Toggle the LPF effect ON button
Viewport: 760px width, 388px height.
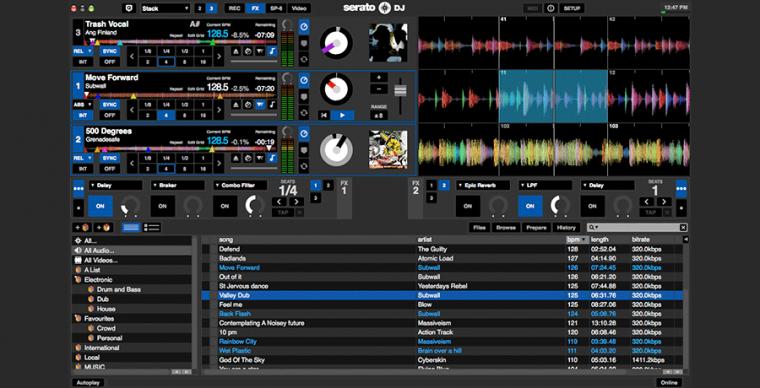coord(530,206)
